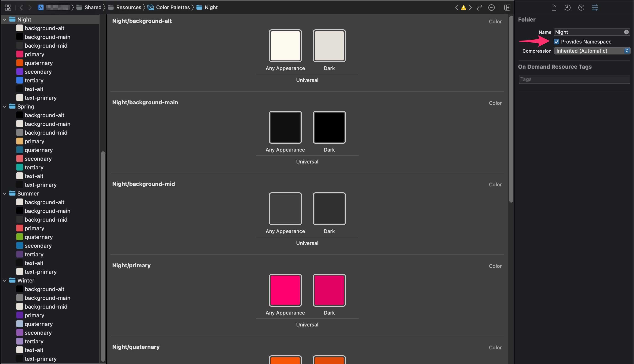Open the editor options ellipsis menu

pyautogui.click(x=492, y=8)
